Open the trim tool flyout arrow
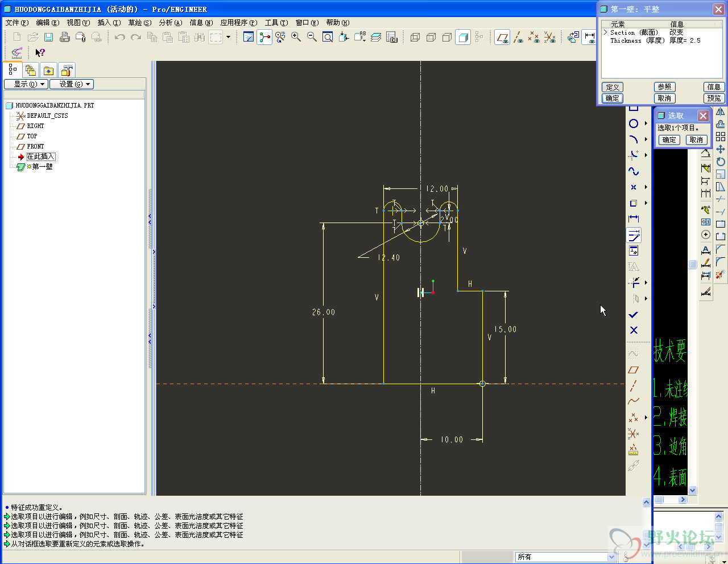Screen dimensions: 728x564 (646, 282)
